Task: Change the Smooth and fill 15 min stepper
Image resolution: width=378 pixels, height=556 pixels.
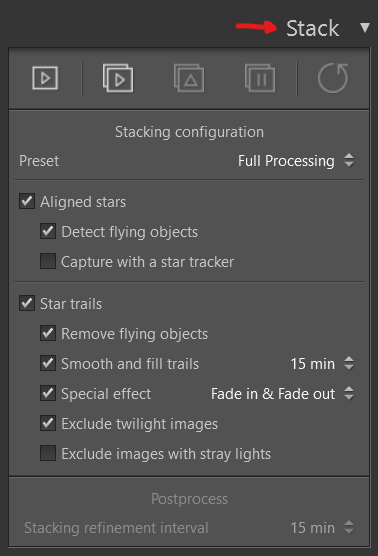Action: coord(349,363)
